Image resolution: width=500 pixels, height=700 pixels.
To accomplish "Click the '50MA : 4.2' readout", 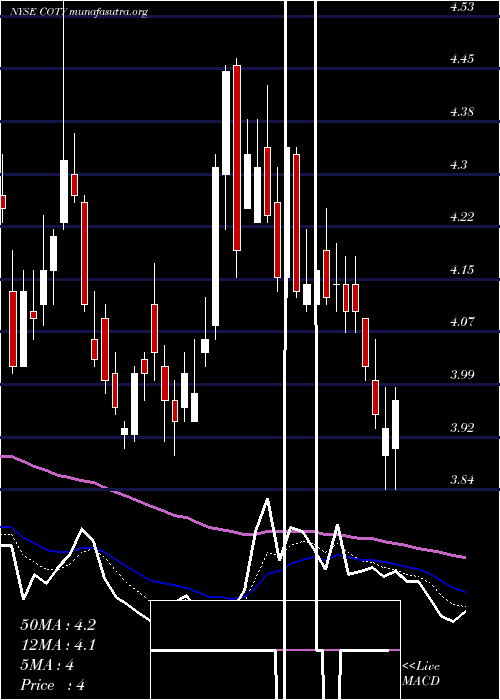I will (x=58, y=625).
